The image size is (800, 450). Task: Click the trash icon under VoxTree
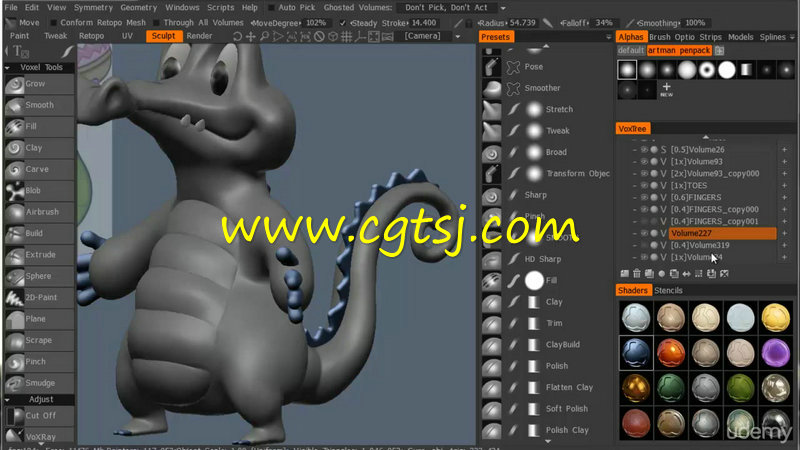click(637, 274)
